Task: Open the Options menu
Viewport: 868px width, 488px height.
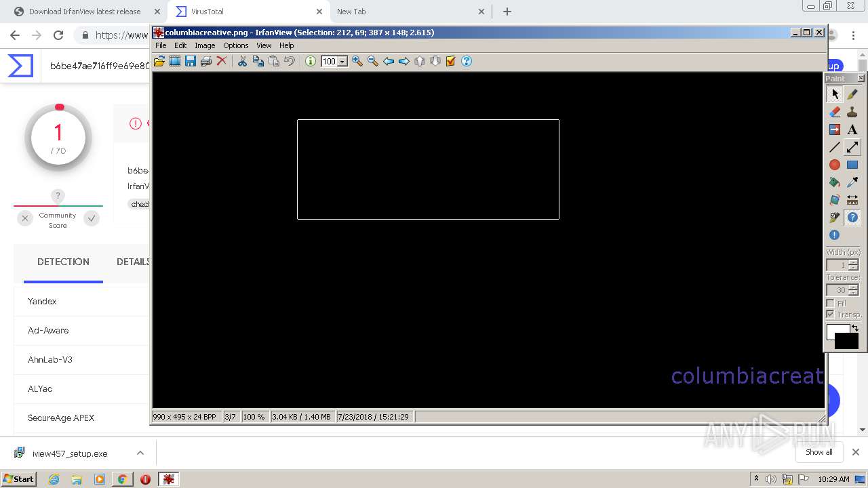Action: click(236, 45)
